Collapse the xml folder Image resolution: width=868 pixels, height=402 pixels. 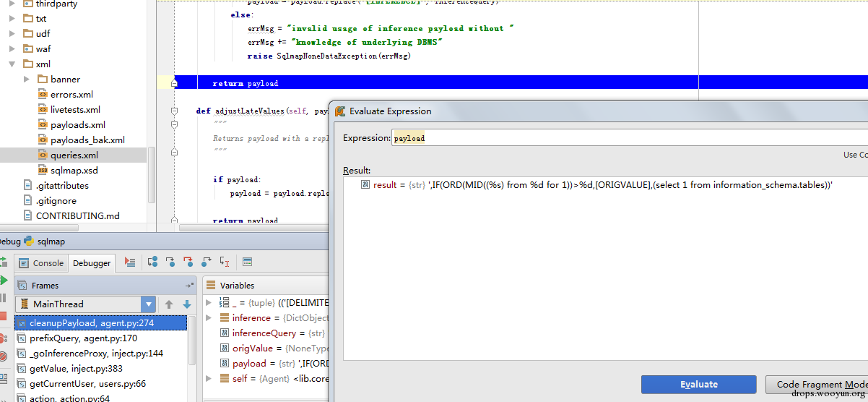coord(12,64)
